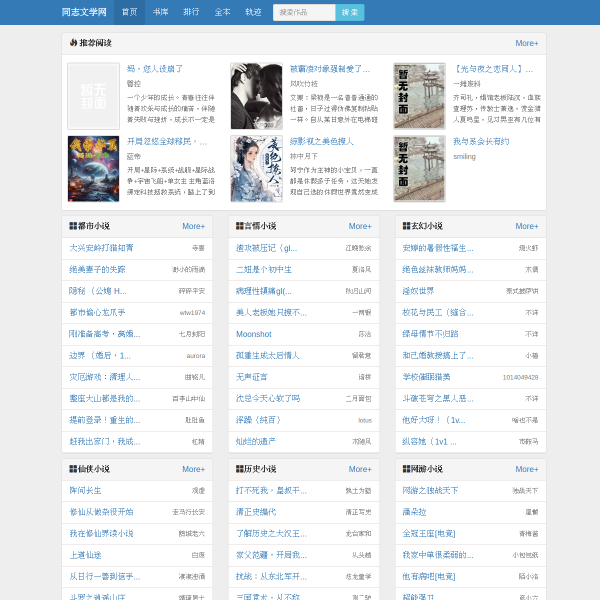Open 绝美妻子的失踪 novel link
Image resolution: width=600 pixels, height=600 pixels.
pos(97,269)
